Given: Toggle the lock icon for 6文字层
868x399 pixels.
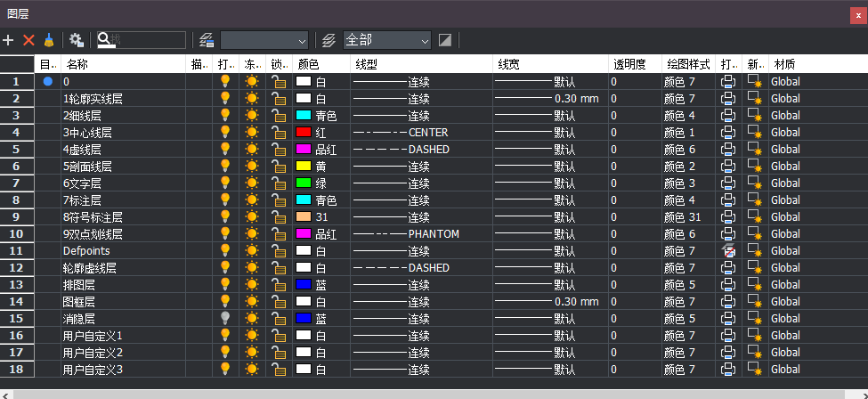Looking at the screenshot, I should pyautogui.click(x=279, y=183).
